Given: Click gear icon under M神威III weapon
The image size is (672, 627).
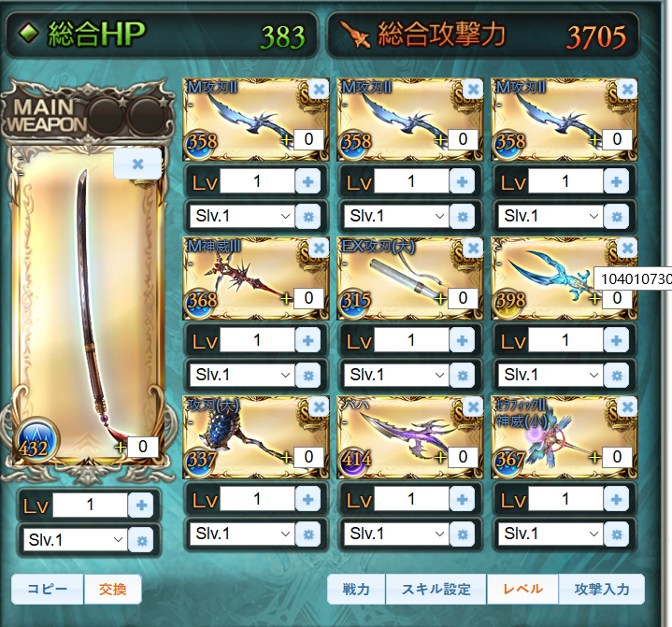Looking at the screenshot, I should pos(308,376).
